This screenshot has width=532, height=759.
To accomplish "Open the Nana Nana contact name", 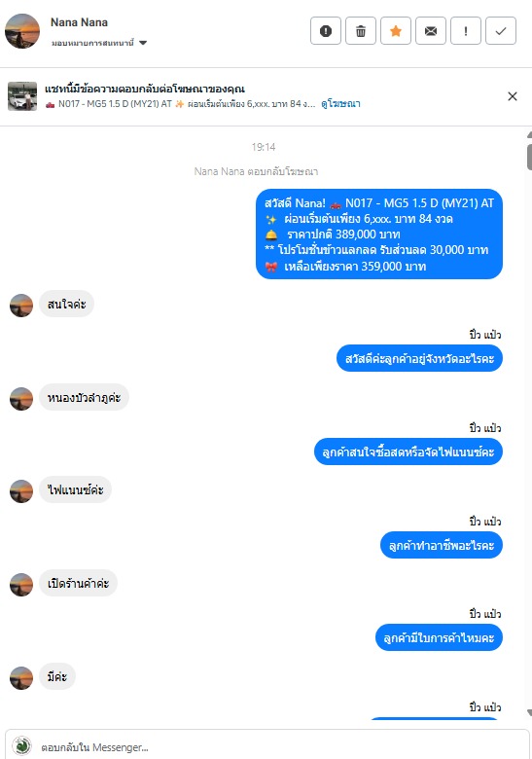I will (x=80, y=22).
